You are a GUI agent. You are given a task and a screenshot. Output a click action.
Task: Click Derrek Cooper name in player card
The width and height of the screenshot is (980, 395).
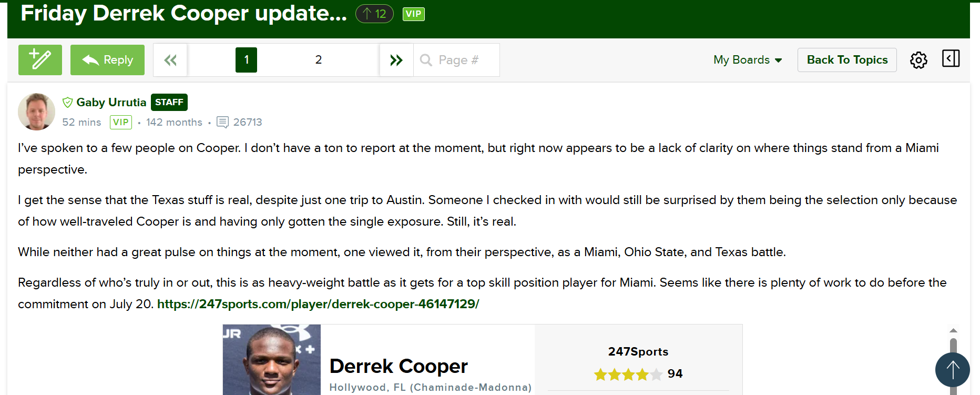point(399,366)
